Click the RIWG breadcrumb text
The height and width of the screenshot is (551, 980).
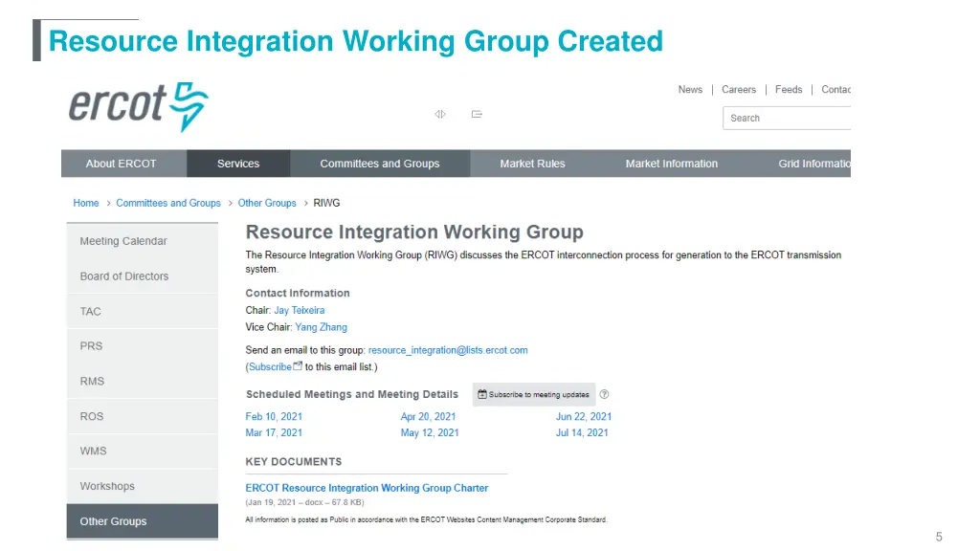click(326, 203)
